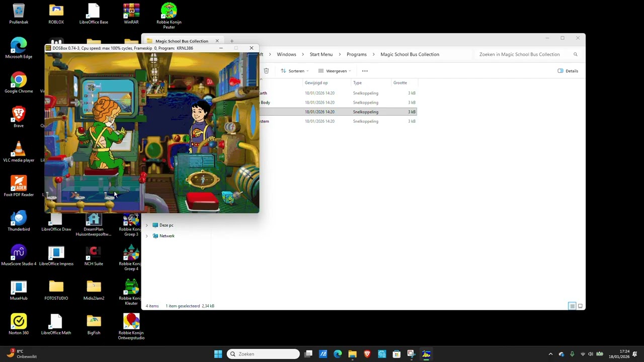The image size is (644, 362).
Task: Select the Norton 360 desktop icon
Action: pyautogui.click(x=19, y=325)
